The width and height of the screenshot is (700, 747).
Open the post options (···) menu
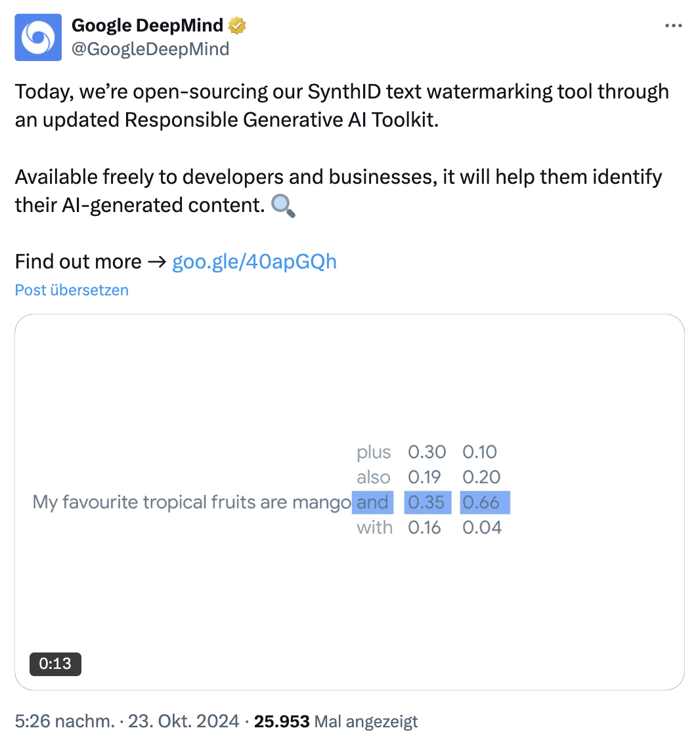[x=674, y=25]
